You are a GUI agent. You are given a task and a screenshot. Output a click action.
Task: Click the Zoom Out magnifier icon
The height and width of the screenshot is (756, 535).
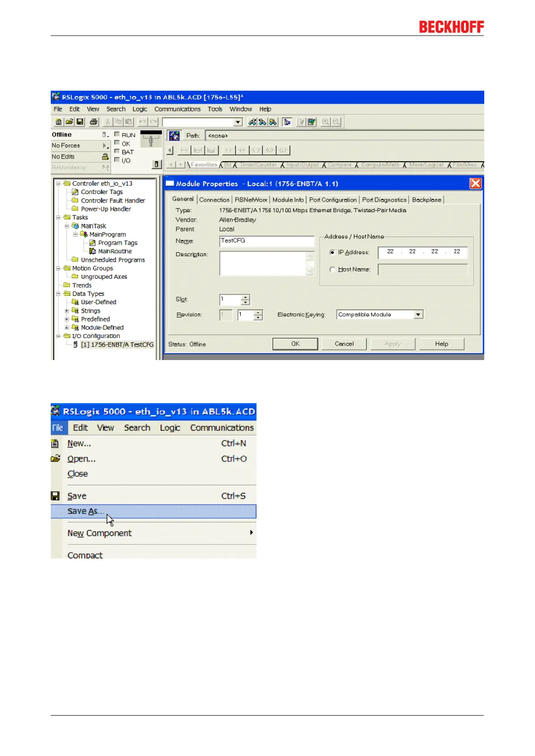tap(336, 122)
